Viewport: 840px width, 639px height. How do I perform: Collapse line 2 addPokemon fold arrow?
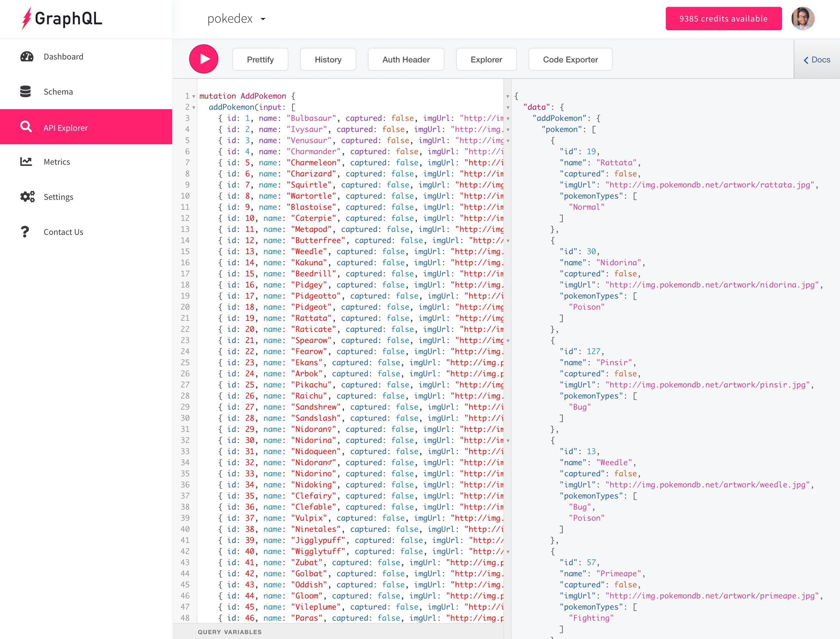coord(194,108)
